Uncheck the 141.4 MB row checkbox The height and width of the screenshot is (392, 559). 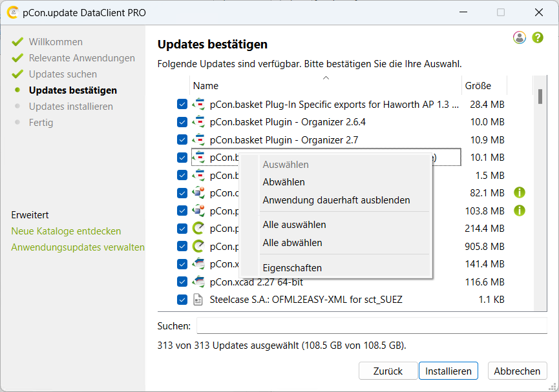[x=182, y=264]
